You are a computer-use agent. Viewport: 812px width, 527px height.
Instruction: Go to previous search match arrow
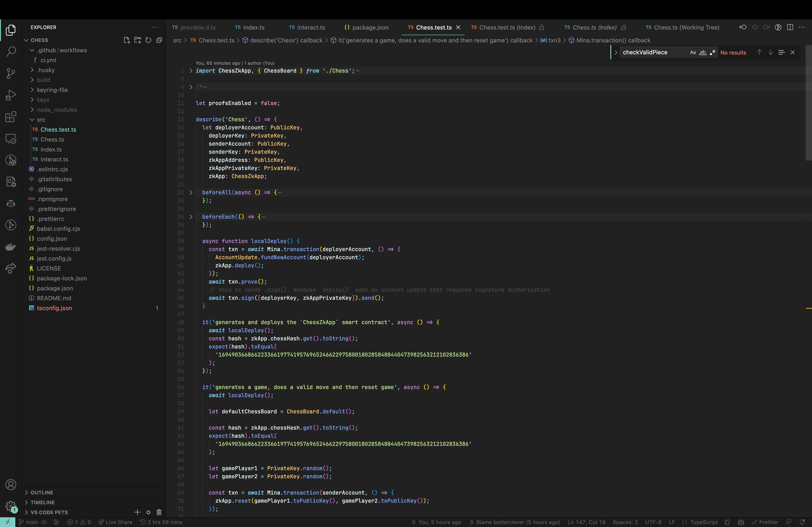759,52
